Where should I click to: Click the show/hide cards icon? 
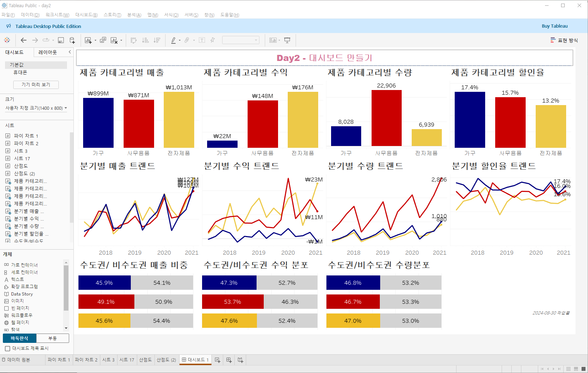(273, 40)
